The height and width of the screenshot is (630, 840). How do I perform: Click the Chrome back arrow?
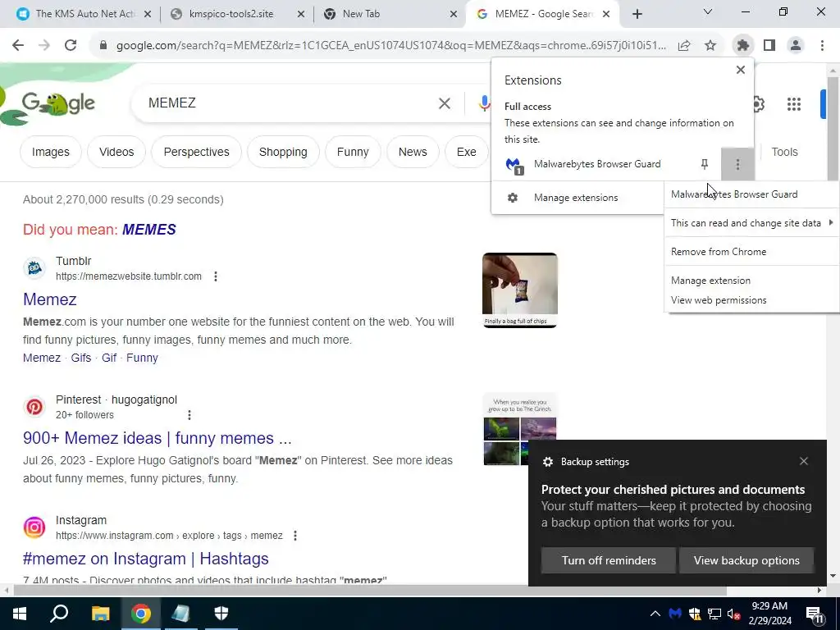click(x=18, y=46)
